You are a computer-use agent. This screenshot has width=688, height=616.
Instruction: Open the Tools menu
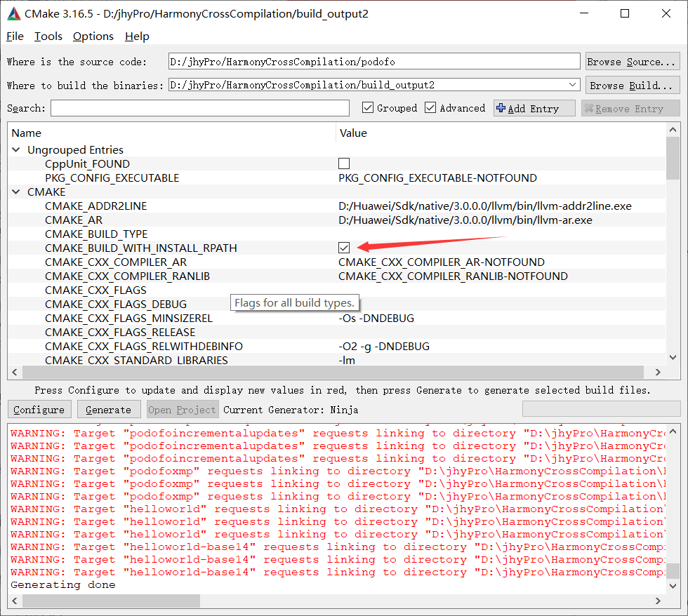[48, 36]
